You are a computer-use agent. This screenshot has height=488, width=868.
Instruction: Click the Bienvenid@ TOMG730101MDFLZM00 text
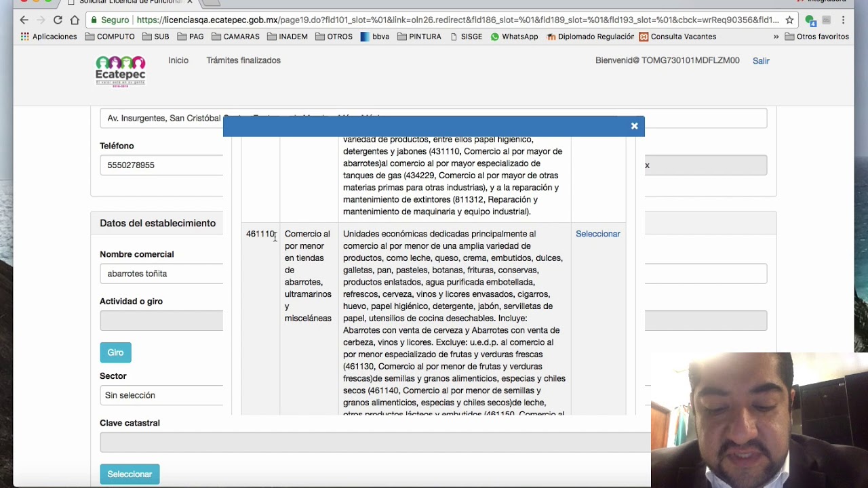pos(667,60)
